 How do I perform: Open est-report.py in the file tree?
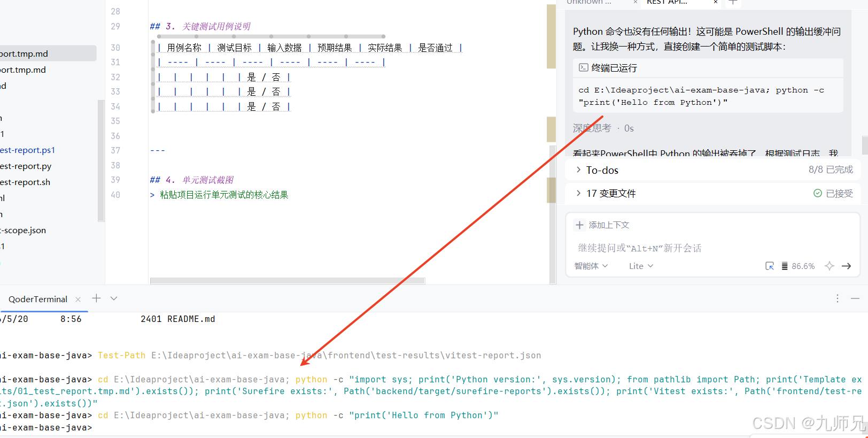[26, 166]
